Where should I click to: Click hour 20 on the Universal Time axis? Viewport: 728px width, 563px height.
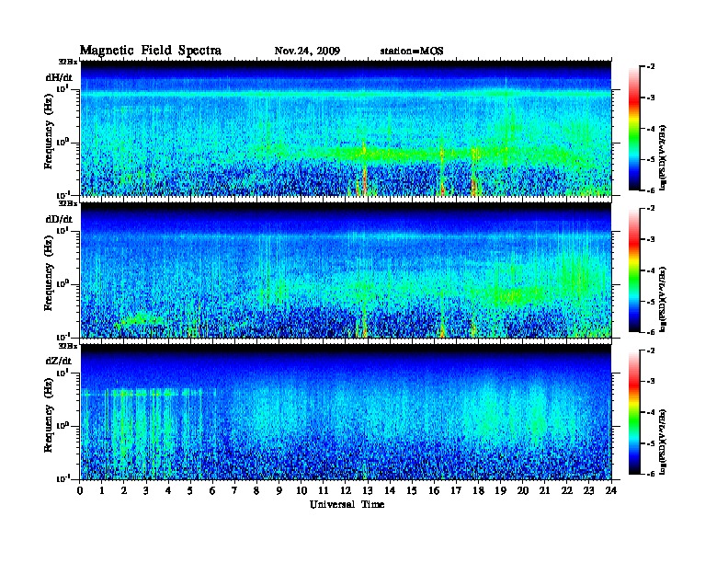point(522,490)
